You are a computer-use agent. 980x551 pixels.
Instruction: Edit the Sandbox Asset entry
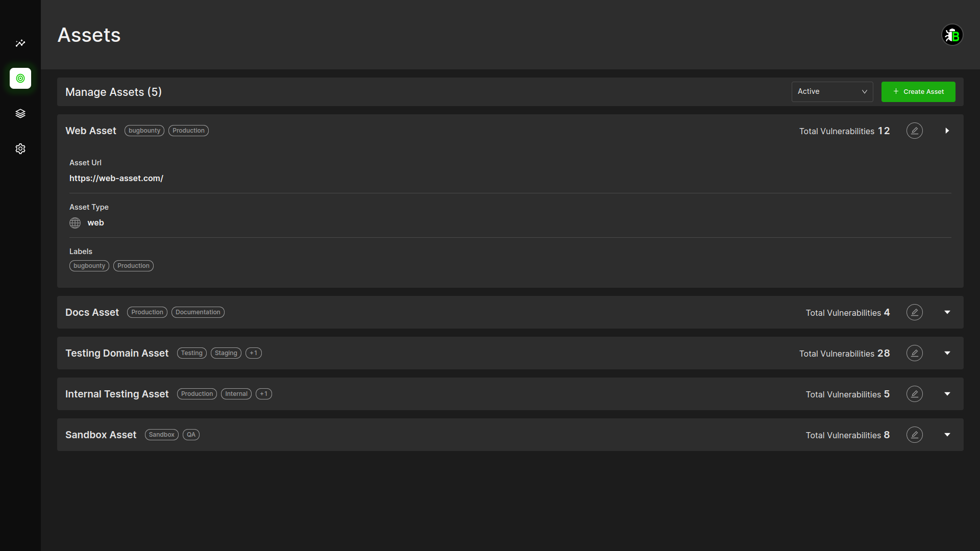pyautogui.click(x=914, y=435)
